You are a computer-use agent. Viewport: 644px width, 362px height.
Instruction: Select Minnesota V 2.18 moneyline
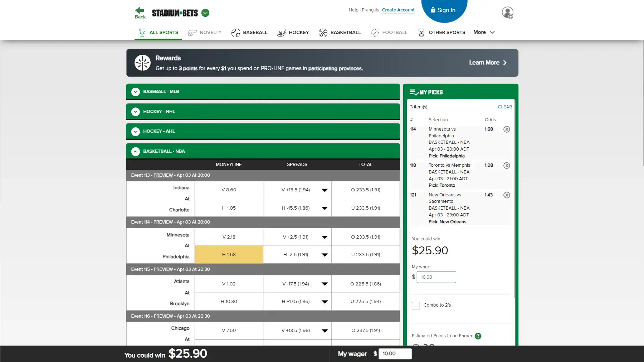[x=229, y=237]
